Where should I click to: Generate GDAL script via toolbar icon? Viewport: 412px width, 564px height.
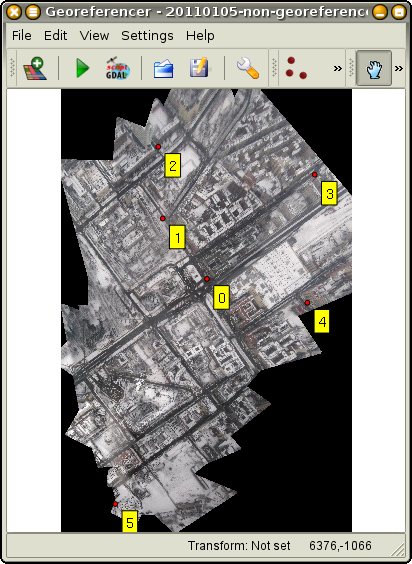pos(118,68)
